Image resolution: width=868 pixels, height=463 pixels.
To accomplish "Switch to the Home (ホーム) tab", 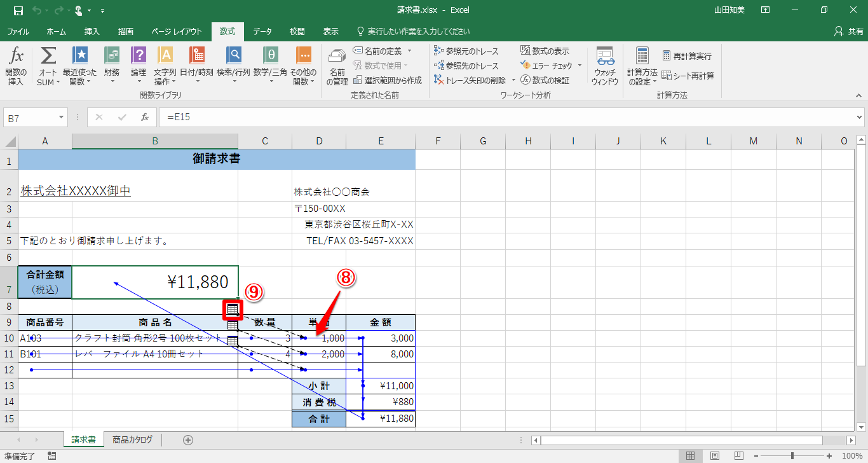I will tap(56, 31).
